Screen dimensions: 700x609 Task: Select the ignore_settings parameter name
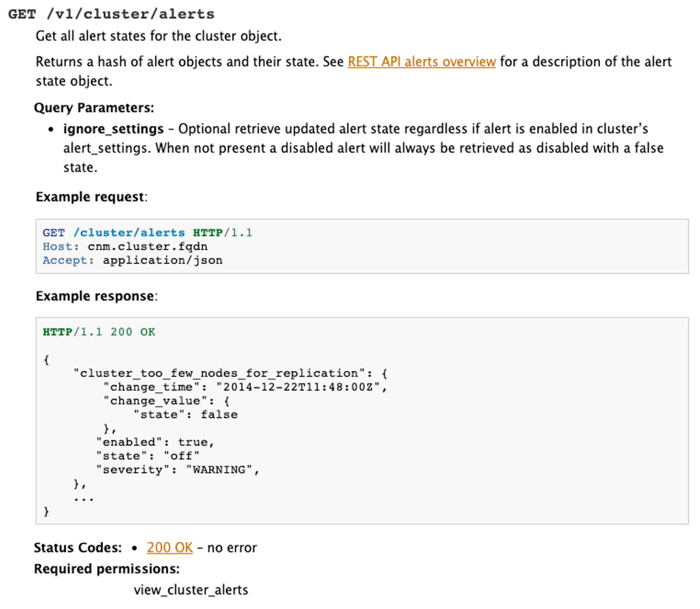click(113, 129)
